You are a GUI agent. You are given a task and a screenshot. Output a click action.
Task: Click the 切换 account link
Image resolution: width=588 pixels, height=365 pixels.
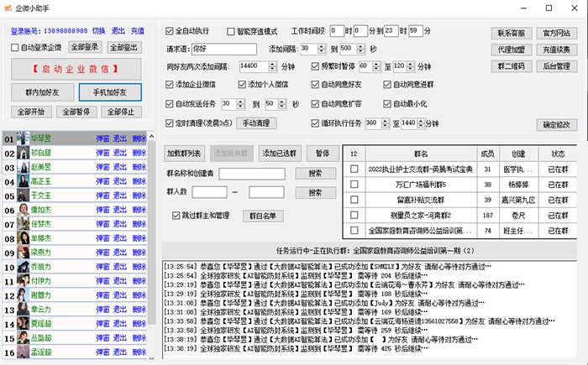[98, 31]
